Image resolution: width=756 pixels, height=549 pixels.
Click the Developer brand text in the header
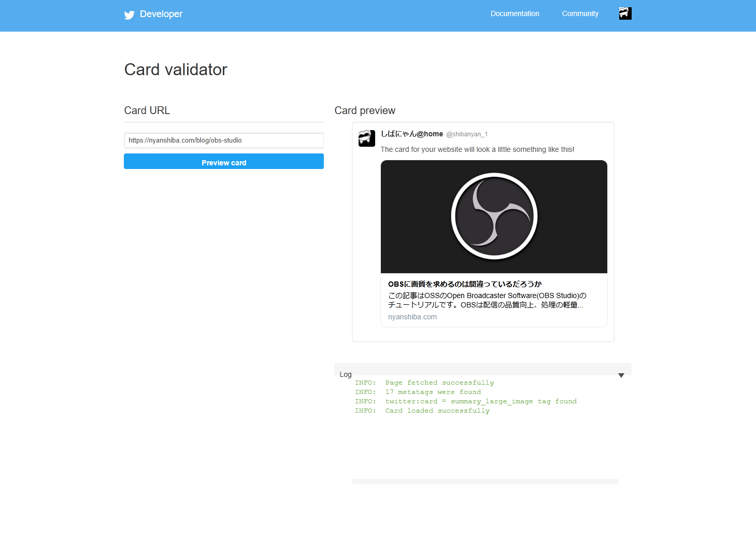161,14
